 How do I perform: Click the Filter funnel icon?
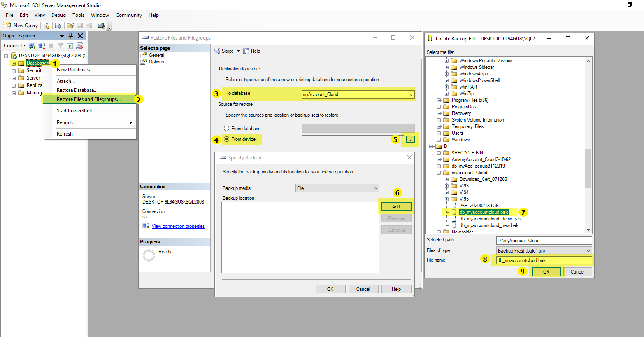(x=60, y=46)
